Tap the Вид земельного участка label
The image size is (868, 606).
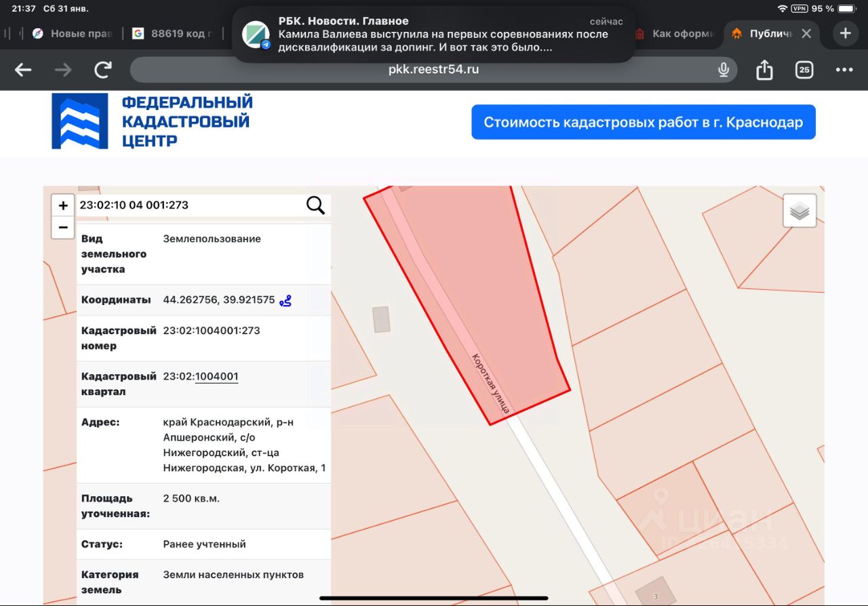(114, 254)
